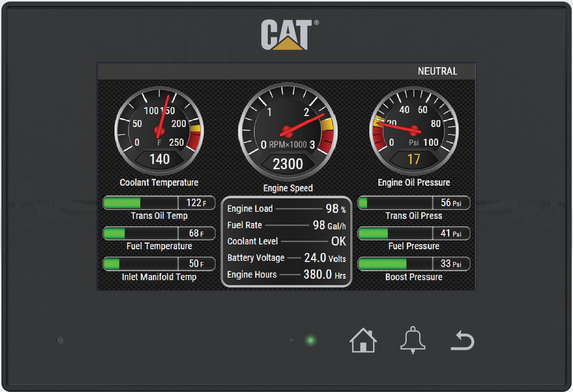Select the Coolant Level OK row
The height and width of the screenshot is (392, 573).
(x=286, y=242)
